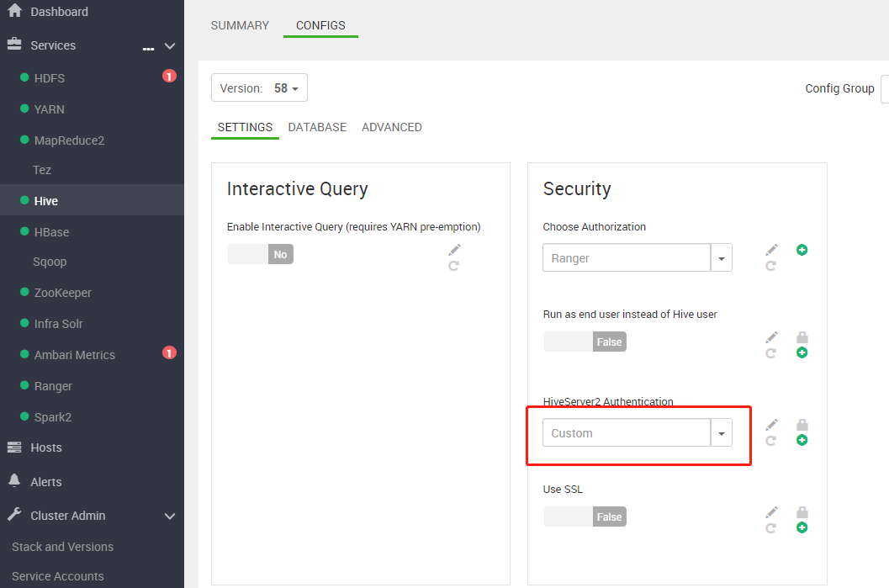Edit the Enable Interactive Query setting pencil
Viewport: 889px width, 588px height.
click(x=454, y=250)
